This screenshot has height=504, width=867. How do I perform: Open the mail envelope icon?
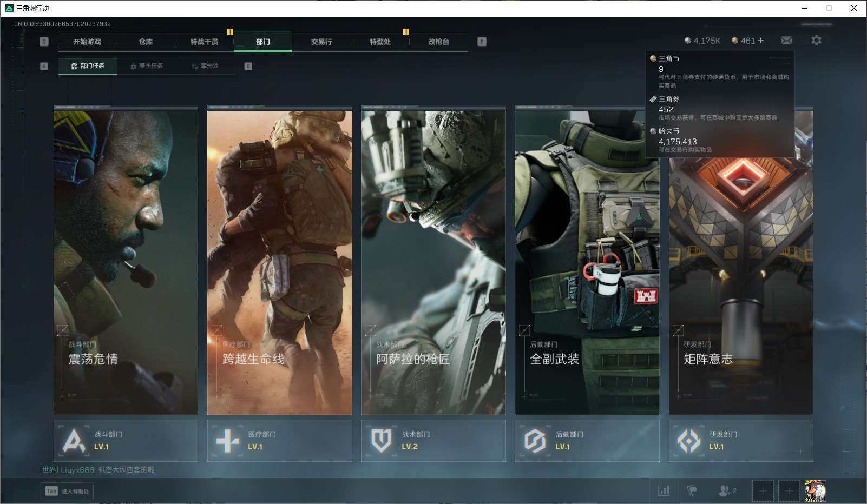pos(786,41)
